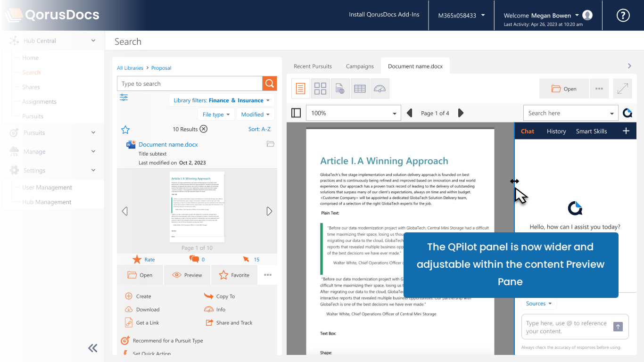Viewport: 644px width, 362px height.
Task: Open the Search here dropdown in viewer
Action: [571, 113]
